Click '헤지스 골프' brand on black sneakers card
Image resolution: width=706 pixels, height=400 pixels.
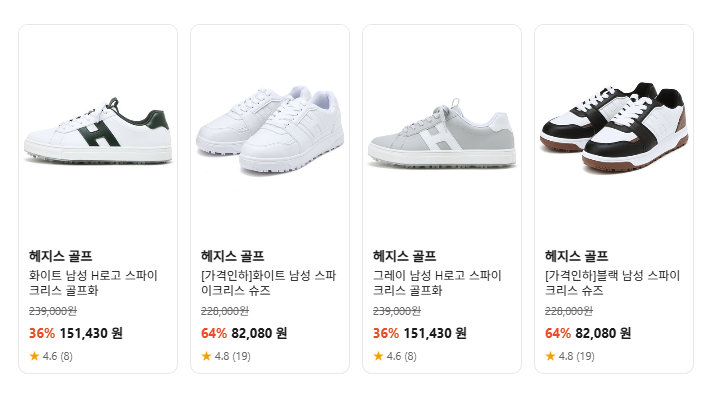click(x=577, y=256)
